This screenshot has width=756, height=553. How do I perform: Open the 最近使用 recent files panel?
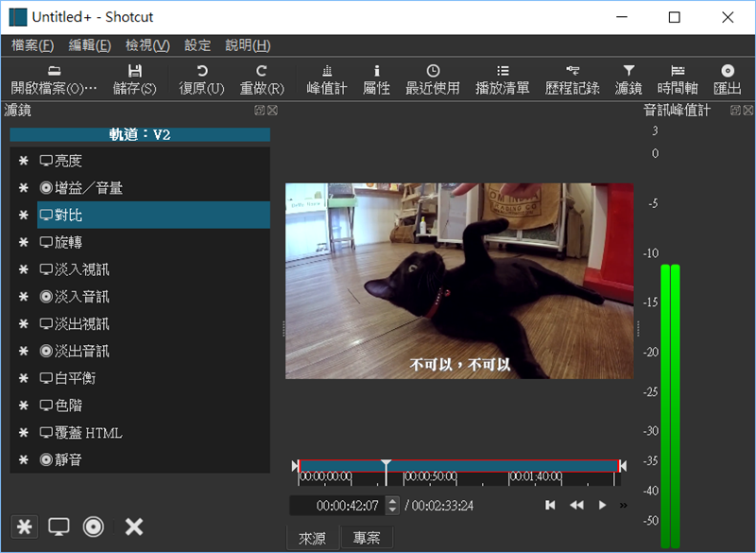(x=432, y=71)
